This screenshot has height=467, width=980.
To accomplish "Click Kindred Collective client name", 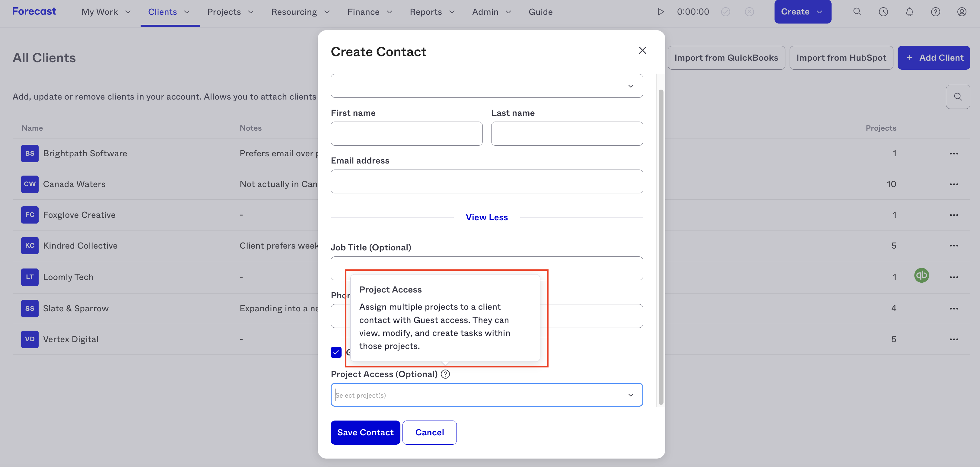I will [80, 246].
